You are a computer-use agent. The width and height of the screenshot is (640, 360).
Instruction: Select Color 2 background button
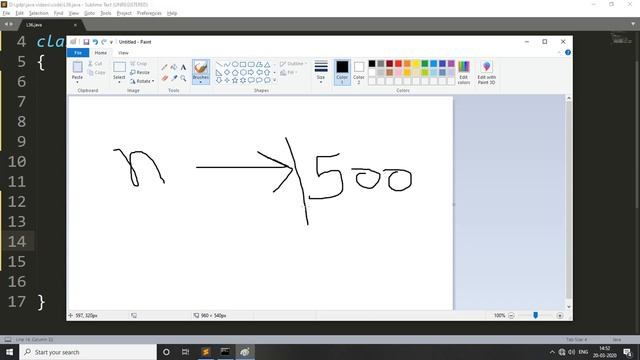[359, 73]
